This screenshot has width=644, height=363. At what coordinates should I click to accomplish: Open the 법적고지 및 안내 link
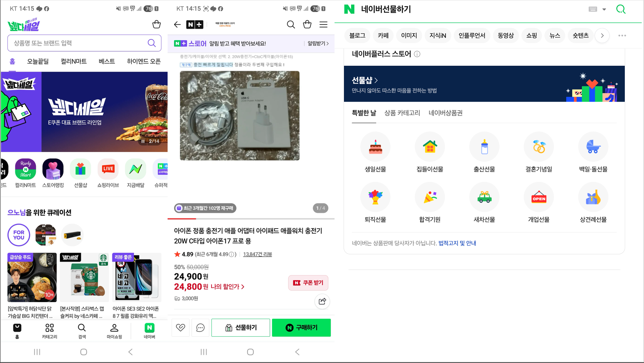point(457,243)
